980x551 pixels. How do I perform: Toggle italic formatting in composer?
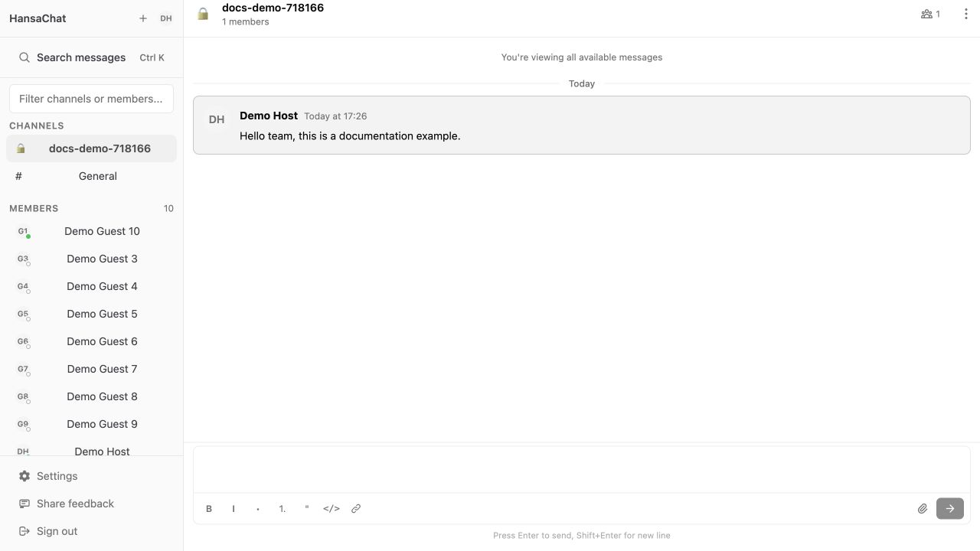pyautogui.click(x=234, y=509)
